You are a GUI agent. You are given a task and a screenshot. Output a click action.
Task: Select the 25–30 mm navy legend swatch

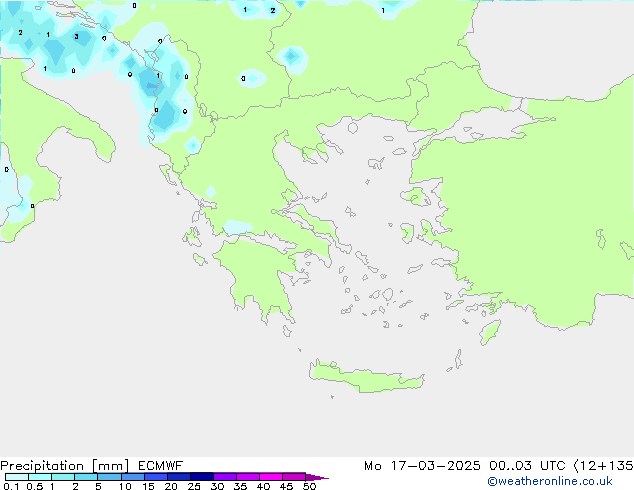click(x=201, y=477)
